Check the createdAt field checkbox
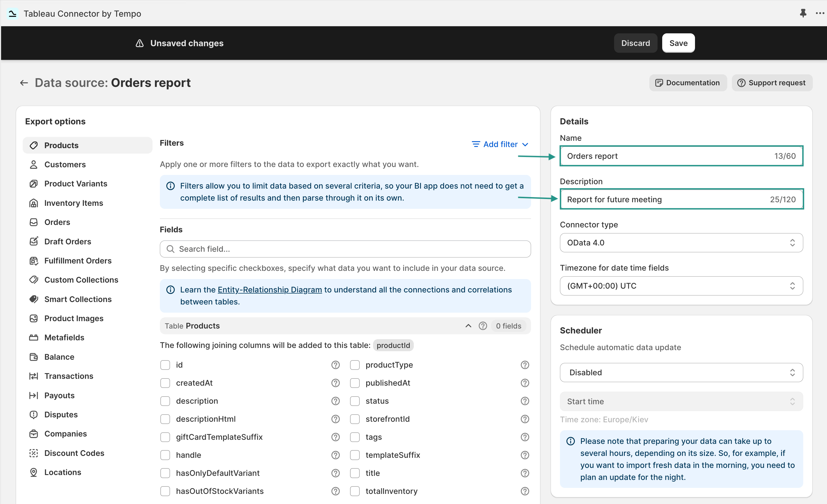Screen dimensions: 827x504 coord(165,383)
